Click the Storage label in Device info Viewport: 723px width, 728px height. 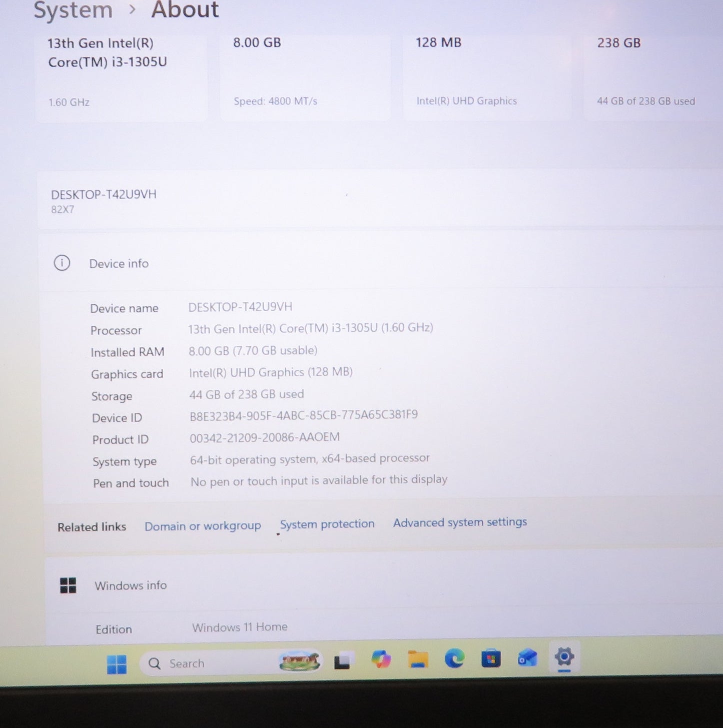(112, 396)
